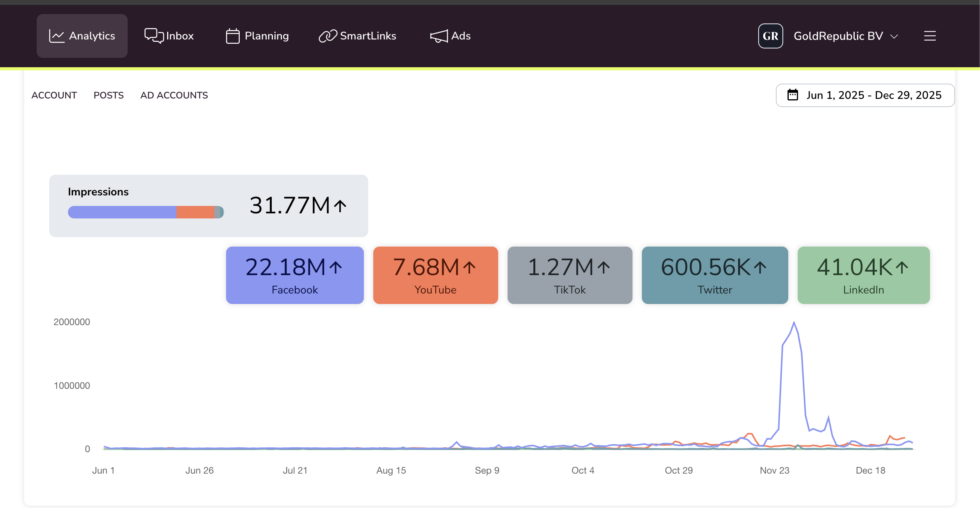980x508 pixels.
Task: Click the Planning calendar icon
Action: click(x=233, y=36)
